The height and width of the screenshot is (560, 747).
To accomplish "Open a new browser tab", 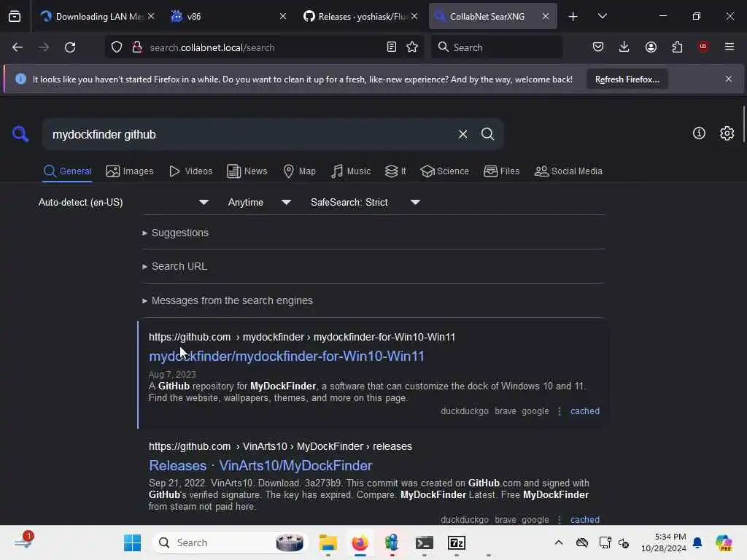I will coord(573,17).
